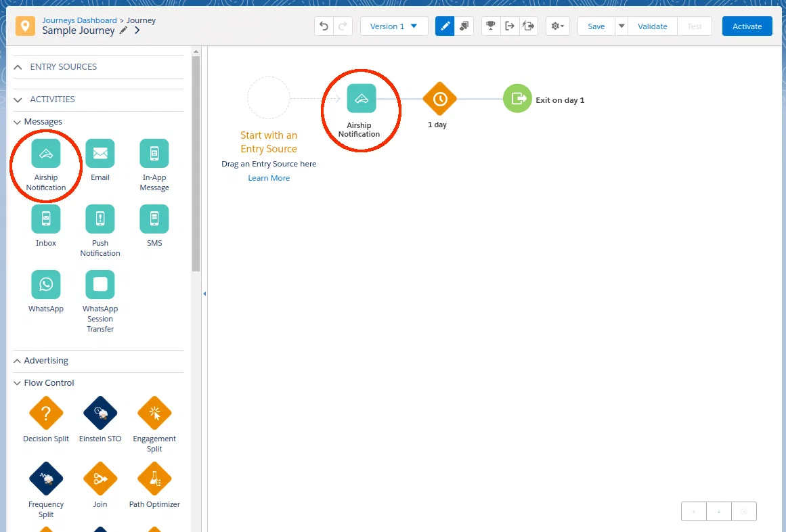Select the Decision Split flow control icon
This screenshot has height=532, width=786.
click(x=46, y=413)
